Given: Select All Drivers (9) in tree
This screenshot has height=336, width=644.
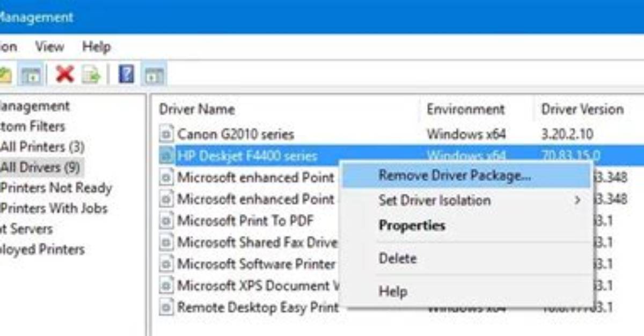Looking at the screenshot, I should (x=40, y=167).
